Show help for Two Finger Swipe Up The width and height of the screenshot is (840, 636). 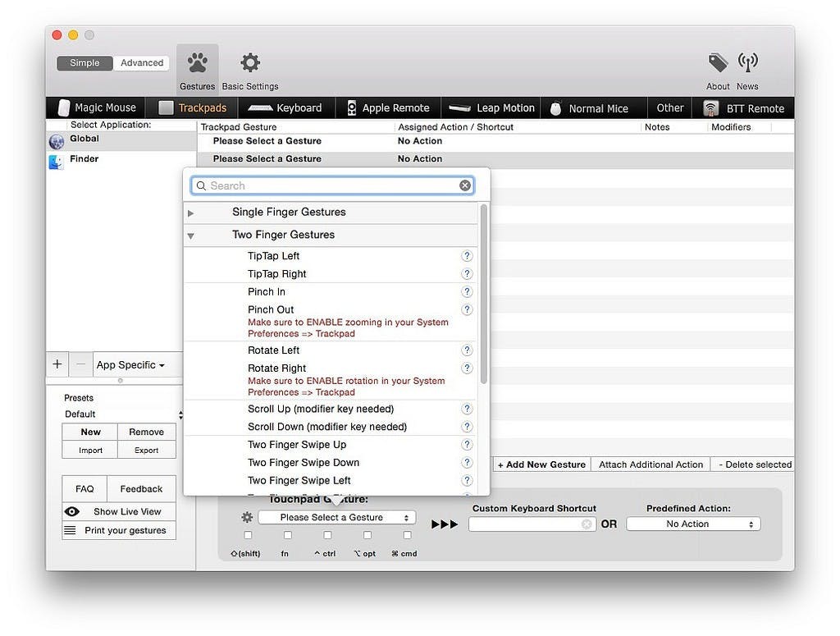(x=467, y=445)
